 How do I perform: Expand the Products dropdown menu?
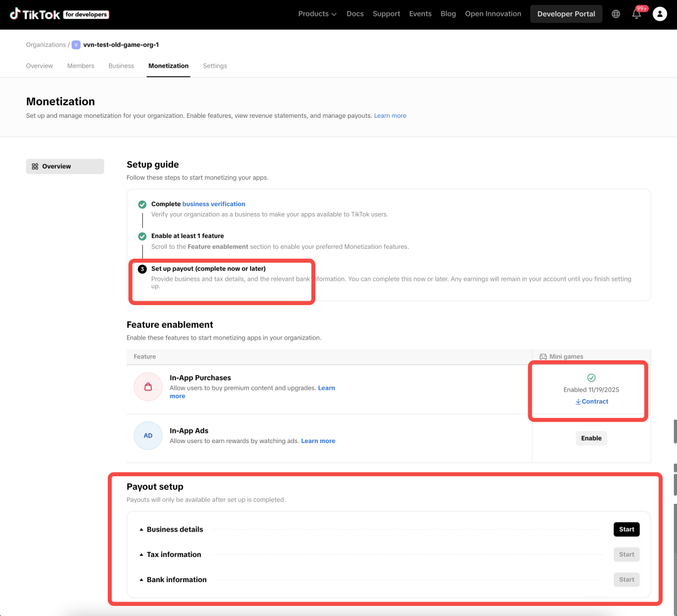(317, 14)
